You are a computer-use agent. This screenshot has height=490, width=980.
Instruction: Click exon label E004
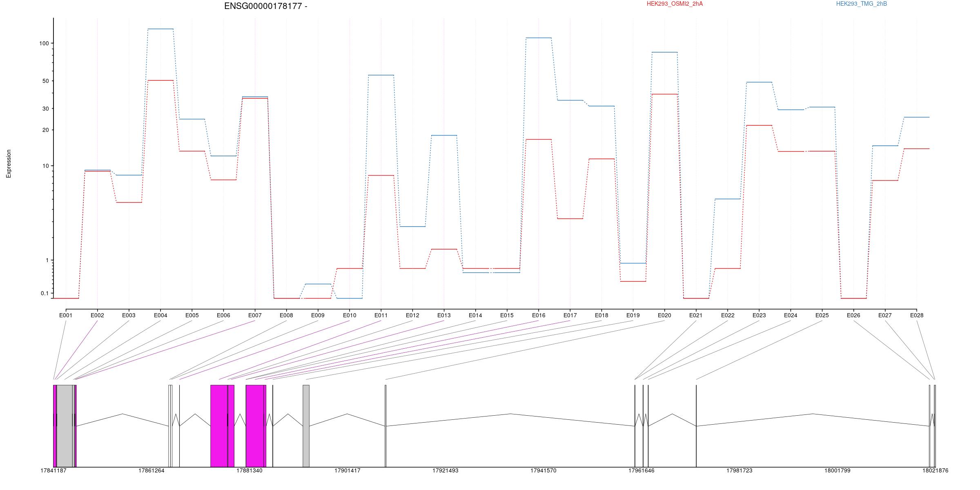coord(160,315)
